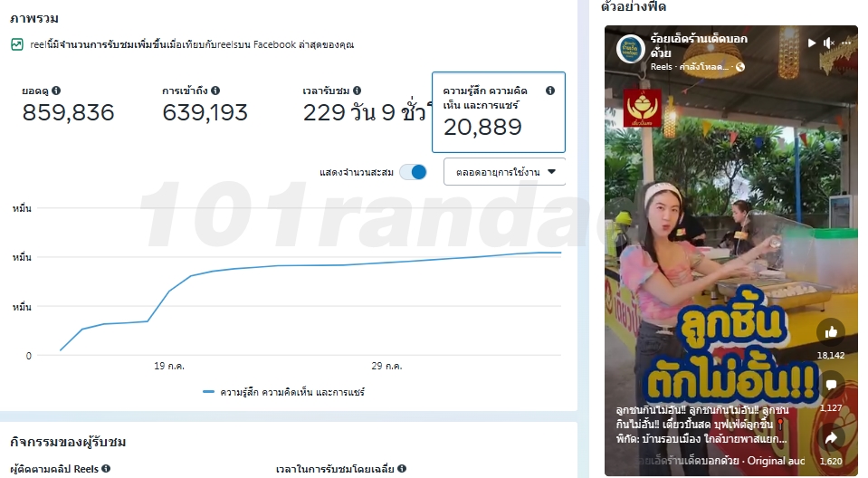The height and width of the screenshot is (478, 868).
Task: Click the page name ร้อยเอ็ดร้านเด็ดบอกด้วย
Action: (699, 45)
